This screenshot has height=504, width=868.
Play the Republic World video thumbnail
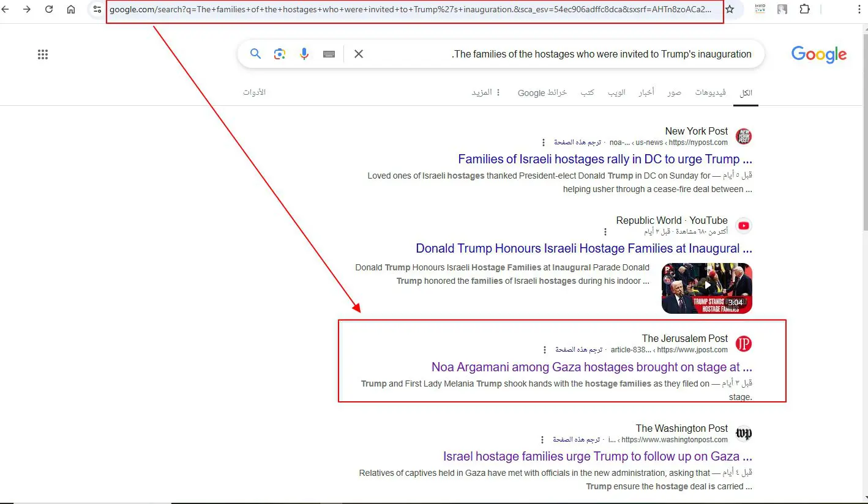[707, 288]
